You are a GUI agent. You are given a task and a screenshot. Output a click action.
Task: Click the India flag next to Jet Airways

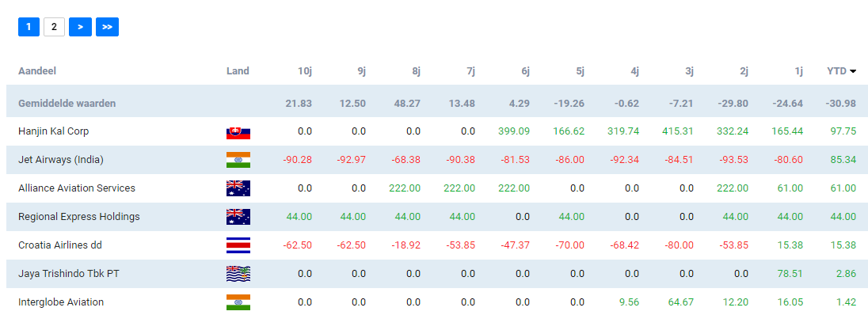click(238, 160)
